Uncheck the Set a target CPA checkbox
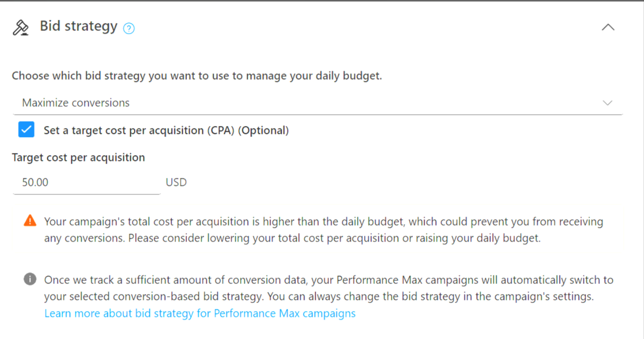 tap(27, 130)
